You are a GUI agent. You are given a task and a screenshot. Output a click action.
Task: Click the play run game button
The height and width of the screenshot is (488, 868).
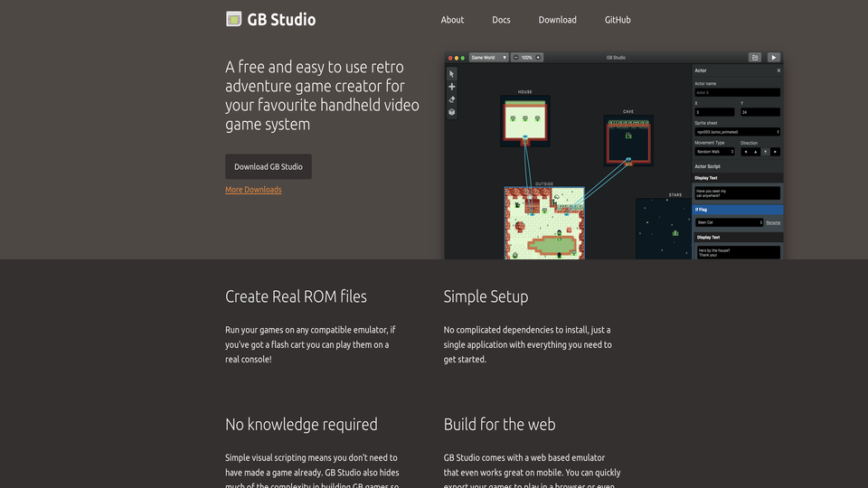774,58
